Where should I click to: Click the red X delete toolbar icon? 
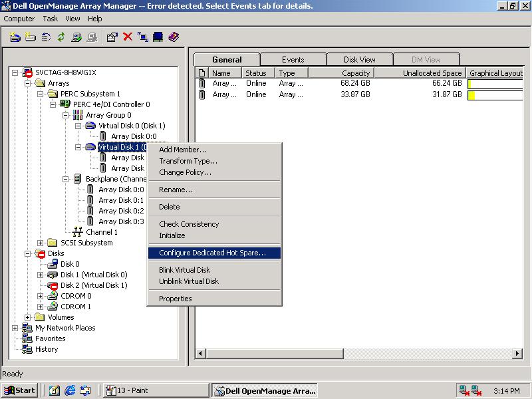pos(128,37)
